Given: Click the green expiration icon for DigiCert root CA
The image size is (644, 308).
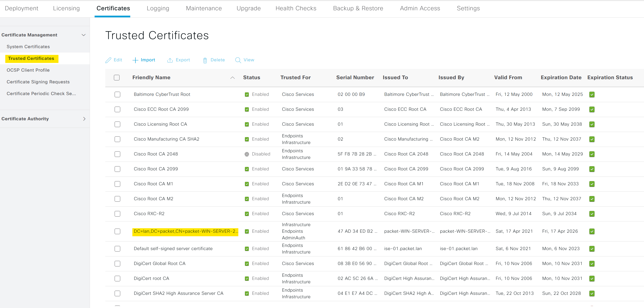Looking at the screenshot, I should 592,278.
